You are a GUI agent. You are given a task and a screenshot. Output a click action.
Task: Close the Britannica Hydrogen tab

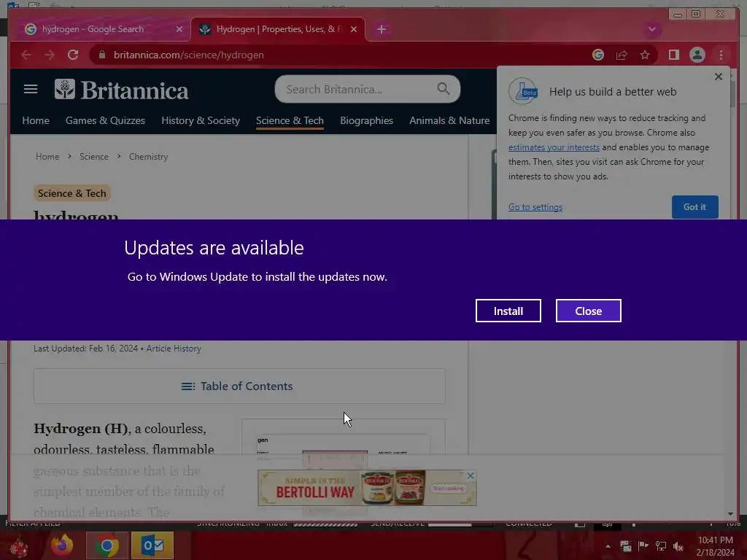point(354,29)
